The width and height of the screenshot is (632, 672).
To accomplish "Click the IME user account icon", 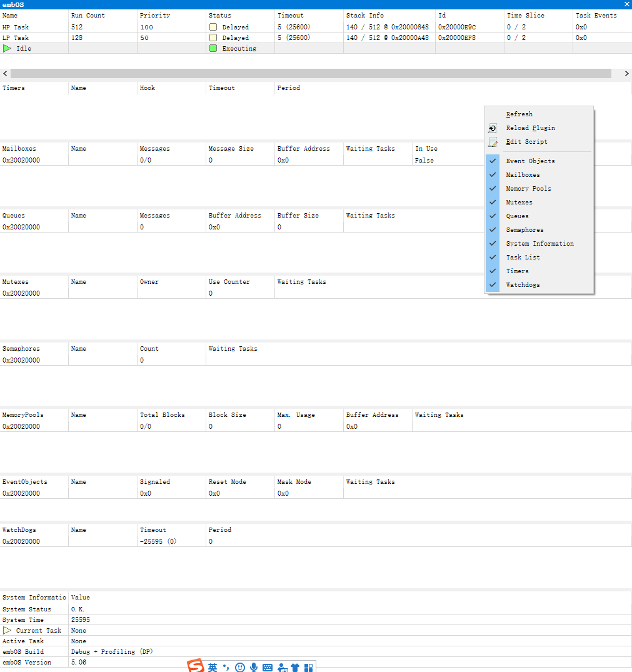I will pyautogui.click(x=283, y=667).
